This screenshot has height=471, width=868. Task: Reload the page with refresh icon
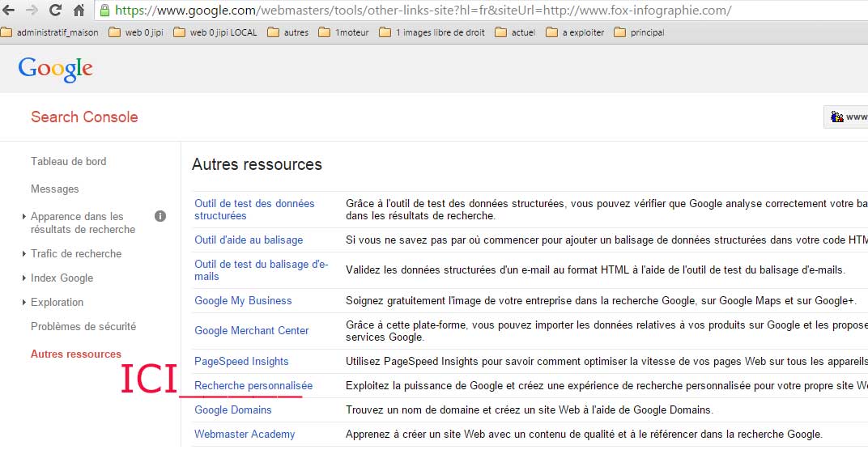tap(55, 10)
